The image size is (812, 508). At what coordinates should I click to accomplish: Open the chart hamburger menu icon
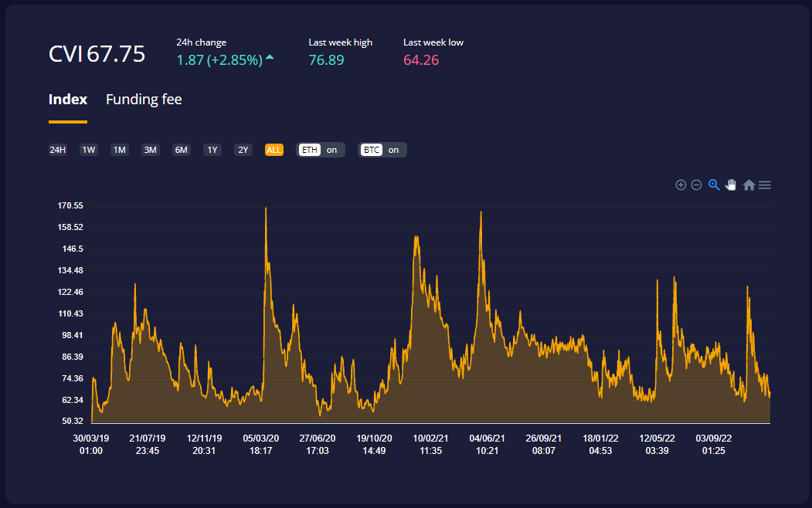click(765, 185)
